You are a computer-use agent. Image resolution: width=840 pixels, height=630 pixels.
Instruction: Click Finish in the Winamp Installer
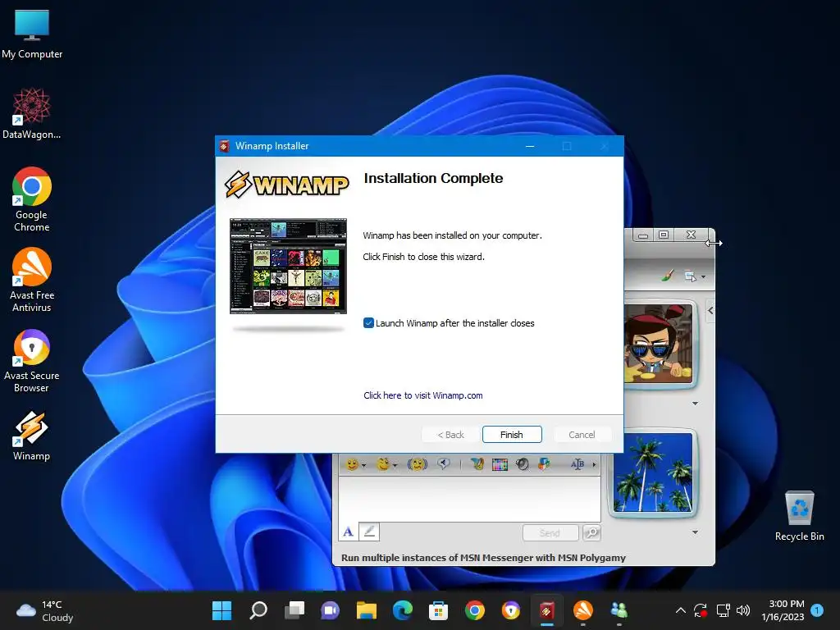coord(512,435)
